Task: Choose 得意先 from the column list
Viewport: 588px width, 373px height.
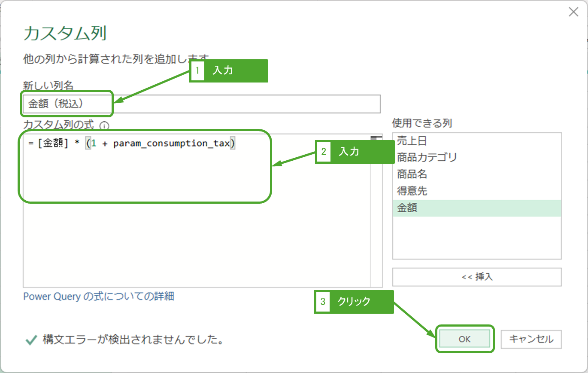Action: tap(412, 191)
